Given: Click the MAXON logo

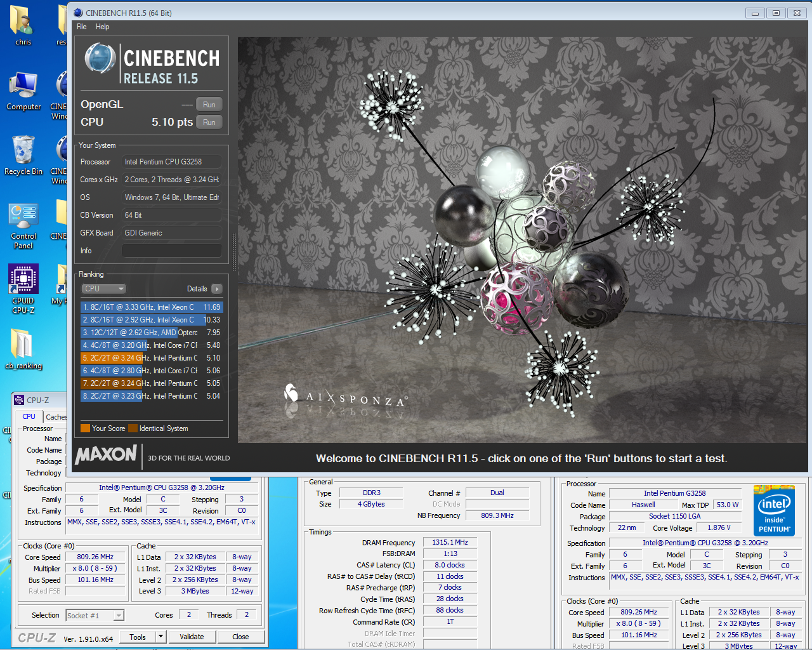Looking at the screenshot, I should pyautogui.click(x=106, y=454).
